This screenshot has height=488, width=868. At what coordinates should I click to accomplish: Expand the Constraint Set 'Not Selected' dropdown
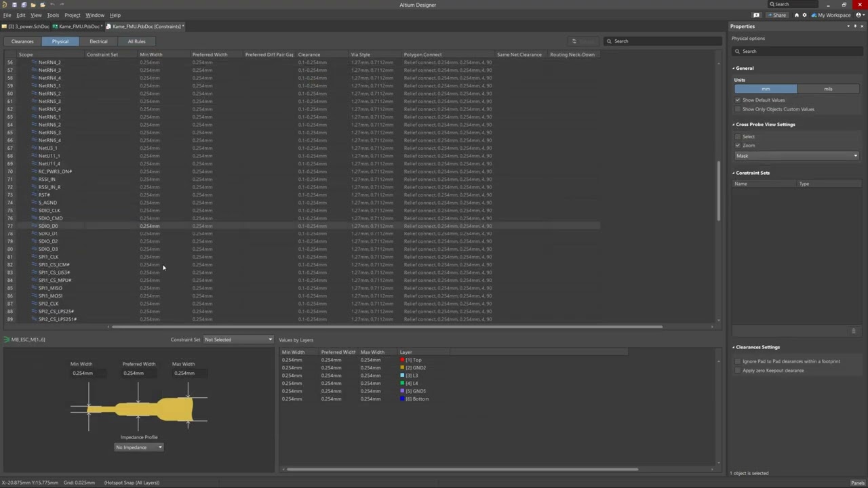[x=238, y=340]
